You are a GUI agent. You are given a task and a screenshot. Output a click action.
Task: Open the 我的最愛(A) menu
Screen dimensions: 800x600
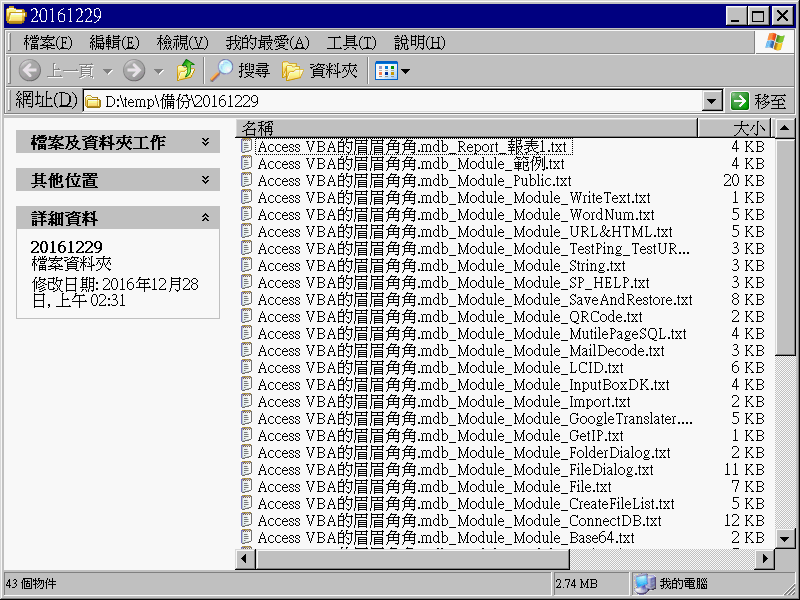tap(267, 43)
